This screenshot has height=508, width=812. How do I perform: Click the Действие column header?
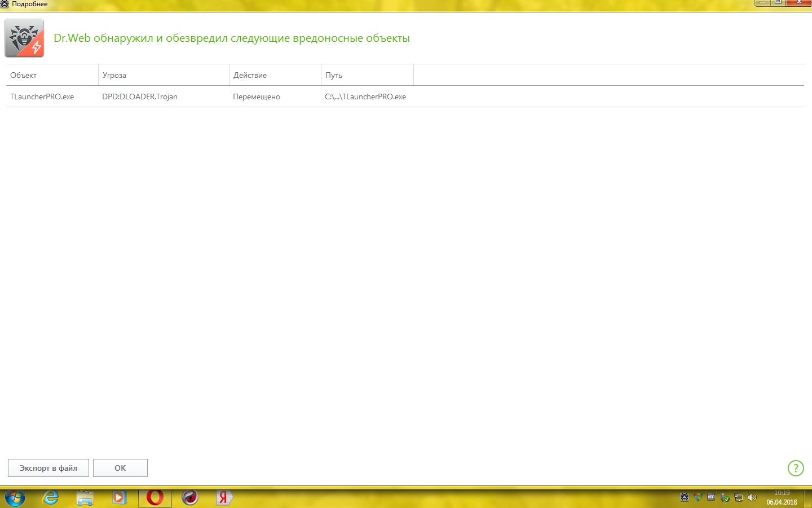(275, 75)
